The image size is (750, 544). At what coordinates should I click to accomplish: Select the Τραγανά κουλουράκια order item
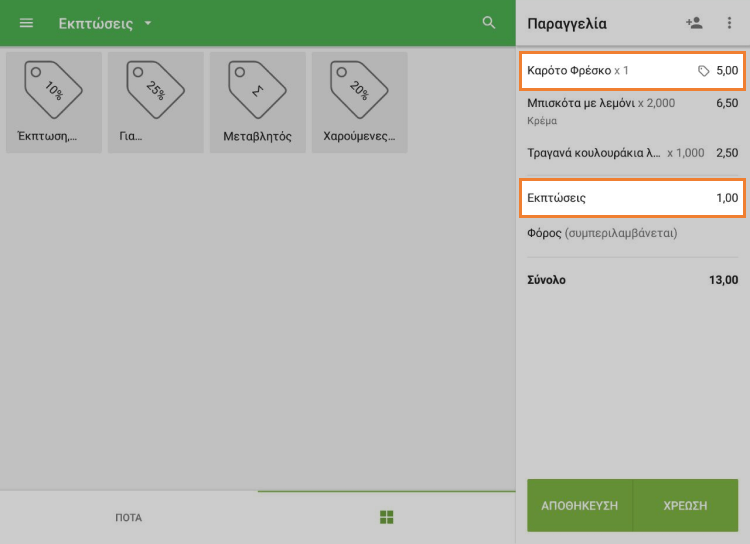(x=632, y=153)
